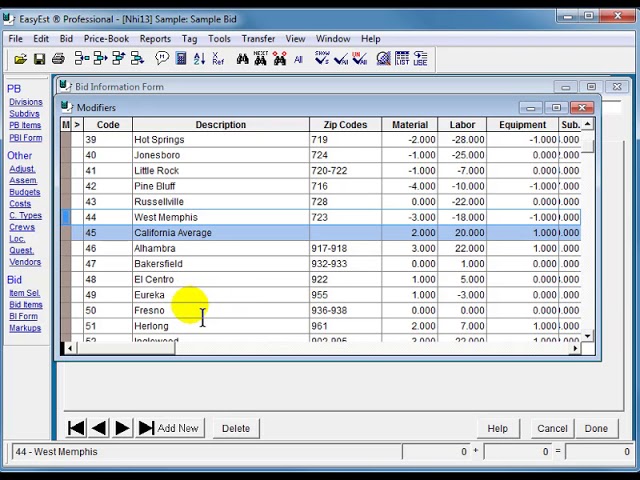Open the Markups sidebar link
The image size is (640, 480).
pos(25,328)
